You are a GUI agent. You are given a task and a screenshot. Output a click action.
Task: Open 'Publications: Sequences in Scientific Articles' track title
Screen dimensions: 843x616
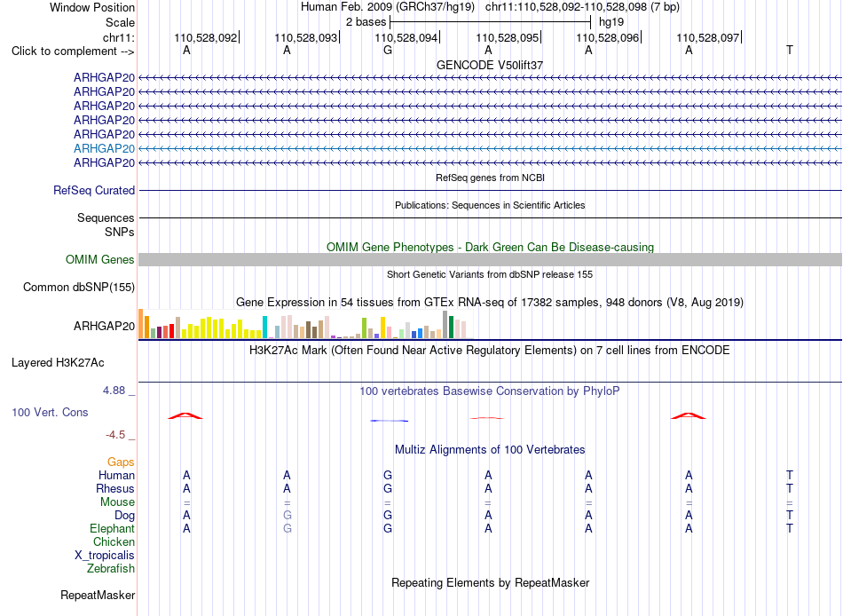coord(490,205)
